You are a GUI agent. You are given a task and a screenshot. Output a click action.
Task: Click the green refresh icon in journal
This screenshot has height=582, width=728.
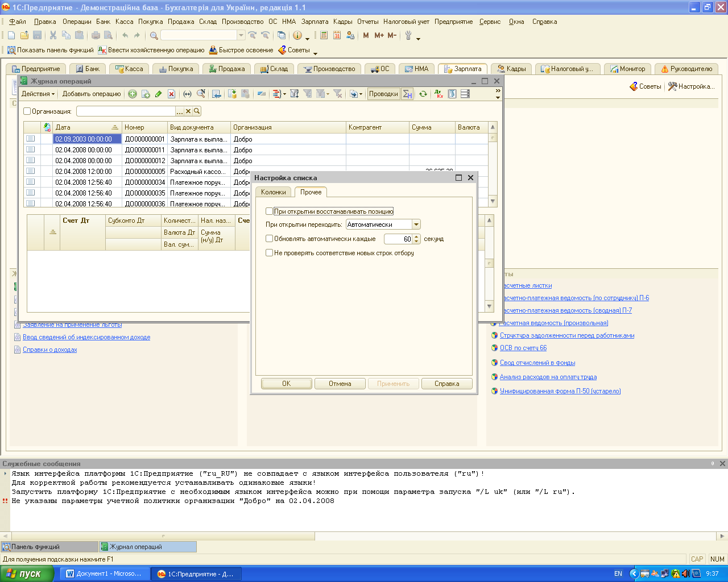[423, 94]
